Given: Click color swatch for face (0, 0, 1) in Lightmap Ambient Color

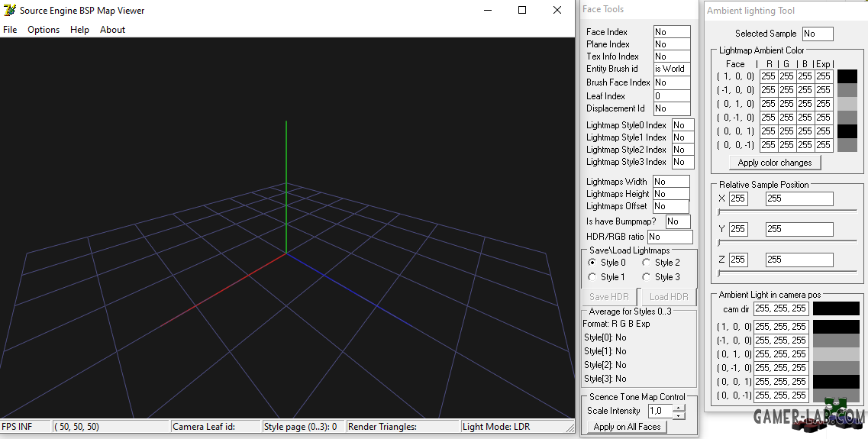Looking at the screenshot, I should 847,131.
